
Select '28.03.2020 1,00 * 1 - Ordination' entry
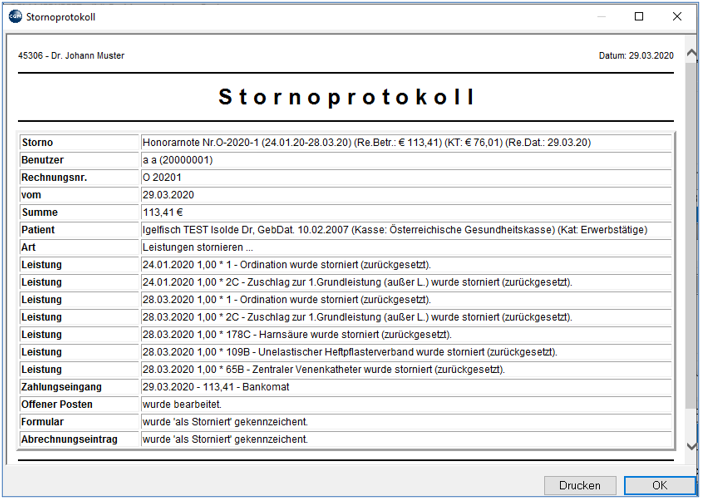pyautogui.click(x=287, y=299)
